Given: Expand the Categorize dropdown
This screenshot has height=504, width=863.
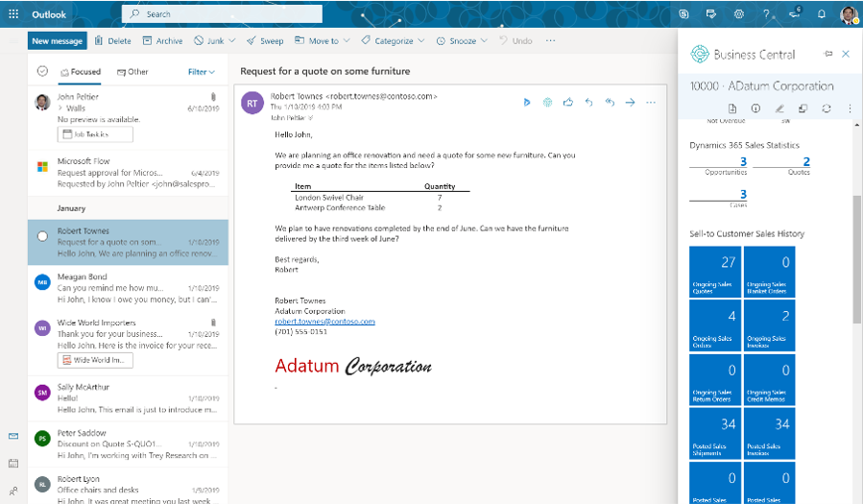Looking at the screenshot, I should click(x=421, y=41).
